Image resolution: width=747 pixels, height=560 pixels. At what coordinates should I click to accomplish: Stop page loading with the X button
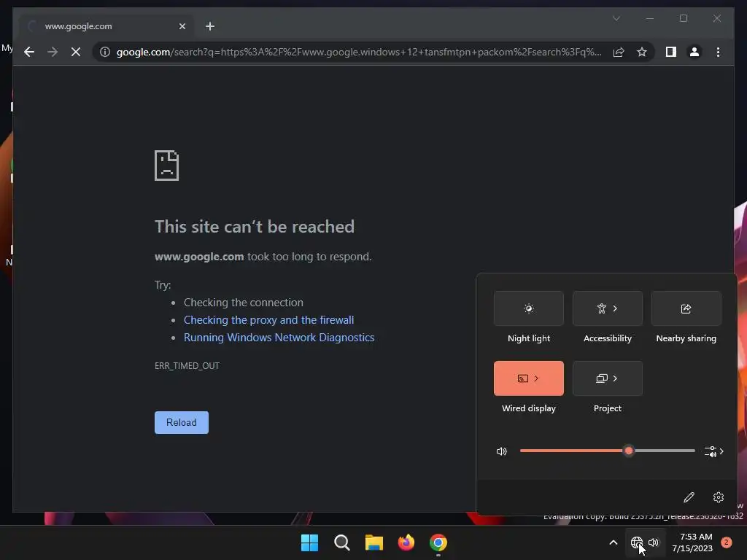point(76,52)
